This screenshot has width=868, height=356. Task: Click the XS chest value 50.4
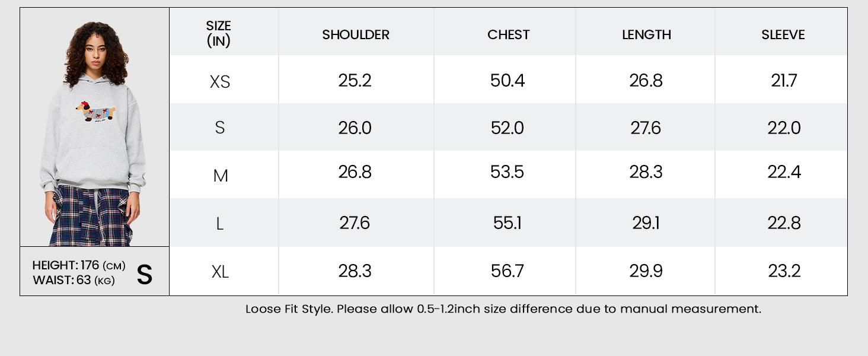pos(508,81)
